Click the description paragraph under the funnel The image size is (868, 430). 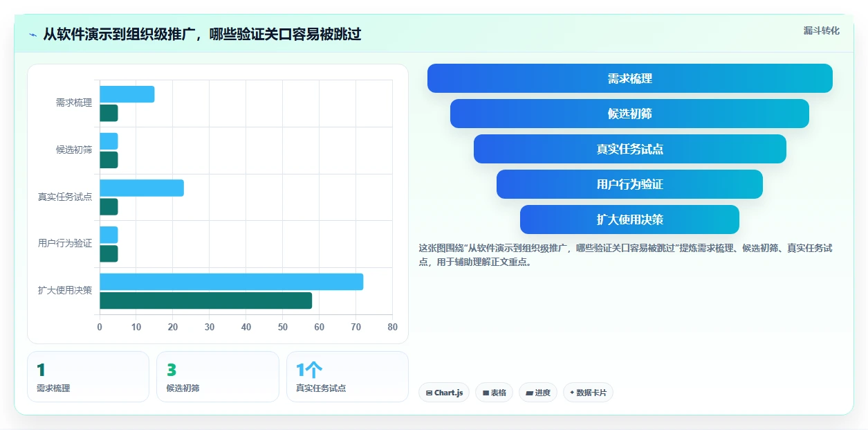click(x=625, y=255)
